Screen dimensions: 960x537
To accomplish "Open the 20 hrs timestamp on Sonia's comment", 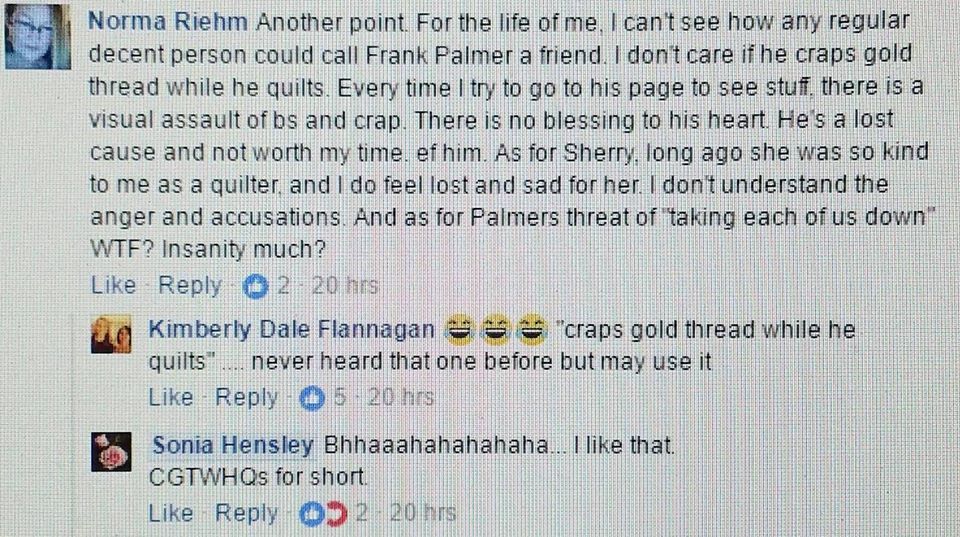I will coord(423,513).
